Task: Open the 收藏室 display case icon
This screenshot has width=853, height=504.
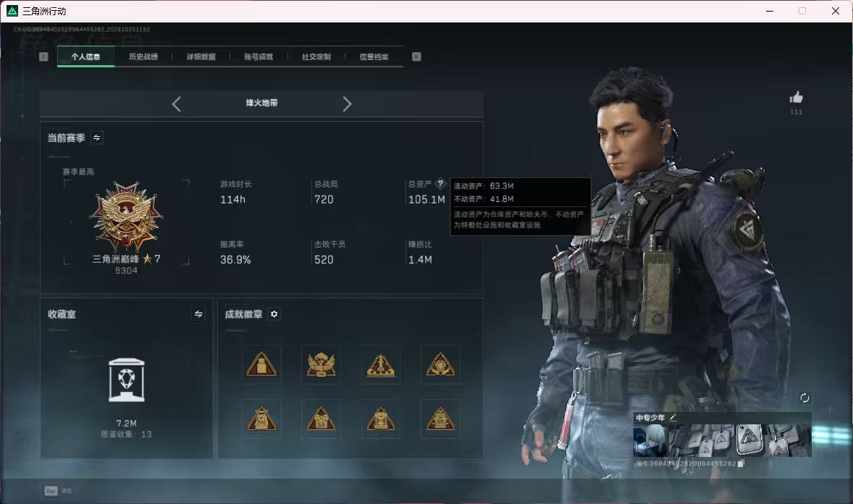Action: [126, 380]
